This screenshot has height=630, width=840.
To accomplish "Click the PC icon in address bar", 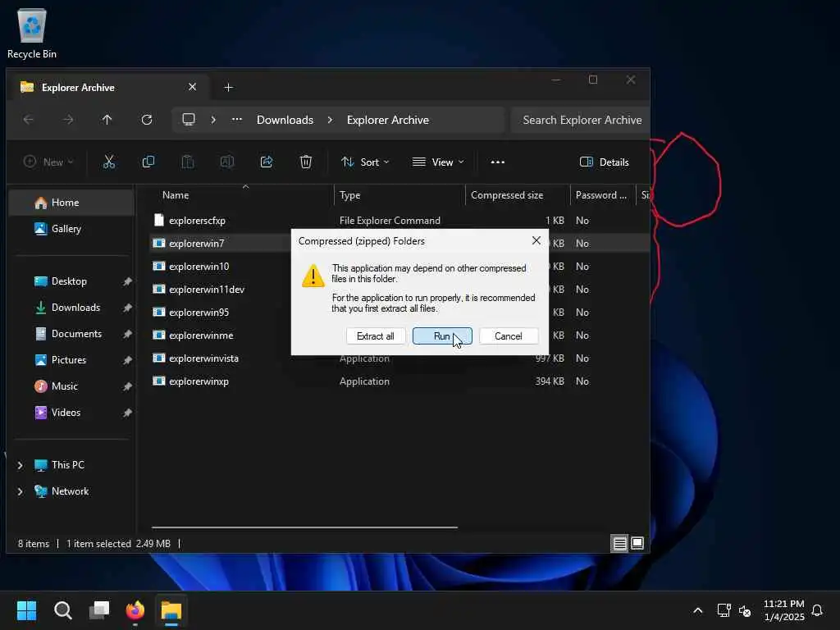I will click(x=189, y=120).
